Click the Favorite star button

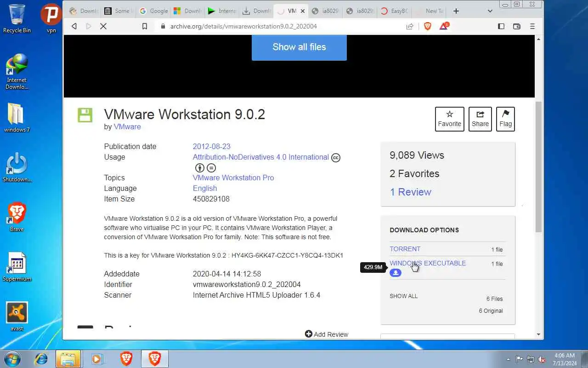(450, 119)
